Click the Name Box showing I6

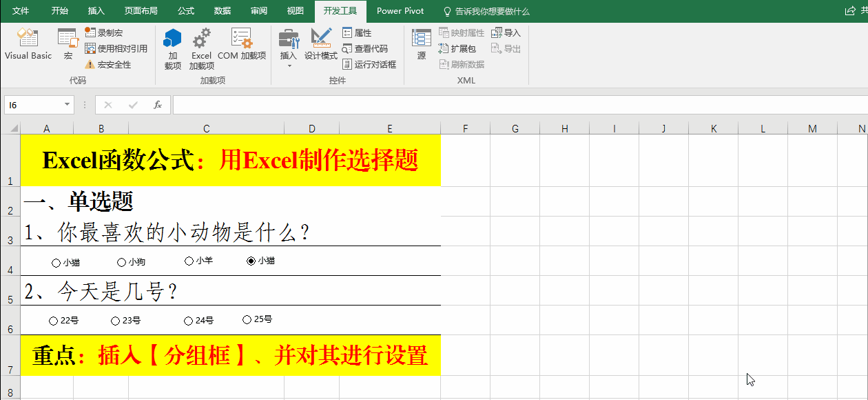click(x=33, y=105)
